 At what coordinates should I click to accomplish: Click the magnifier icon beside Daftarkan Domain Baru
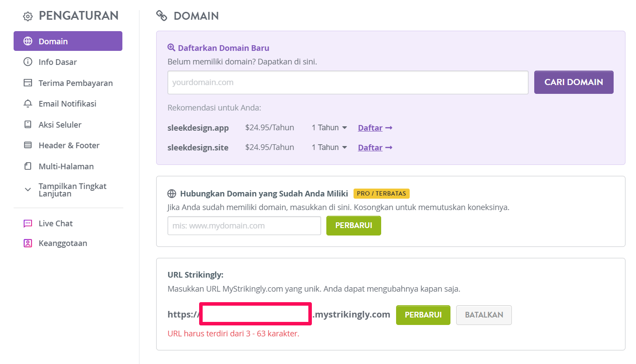pyautogui.click(x=172, y=48)
